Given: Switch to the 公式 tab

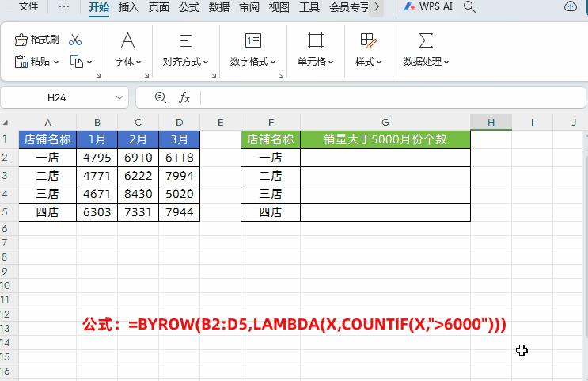Looking at the screenshot, I should [189, 7].
